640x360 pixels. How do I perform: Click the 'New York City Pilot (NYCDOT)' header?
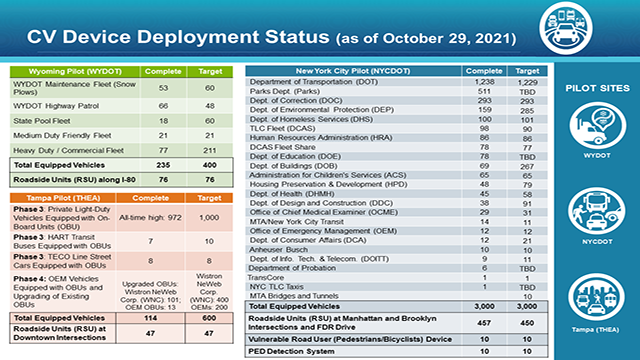pos(353,71)
